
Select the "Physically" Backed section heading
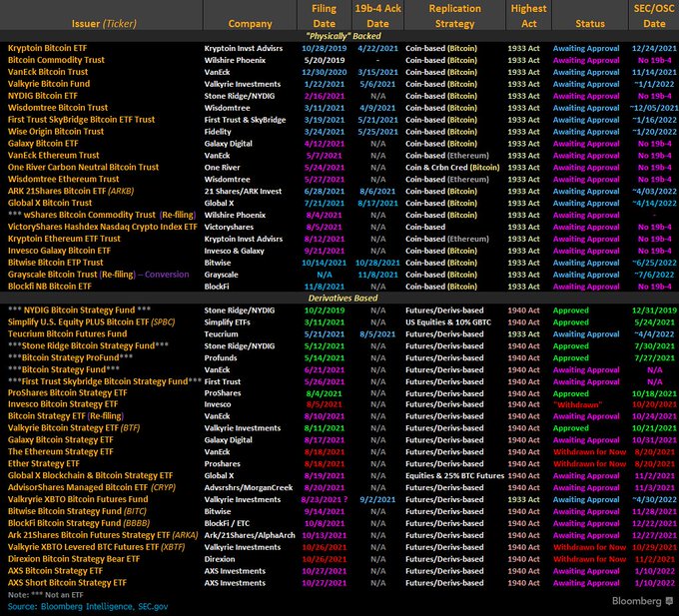pos(343,36)
